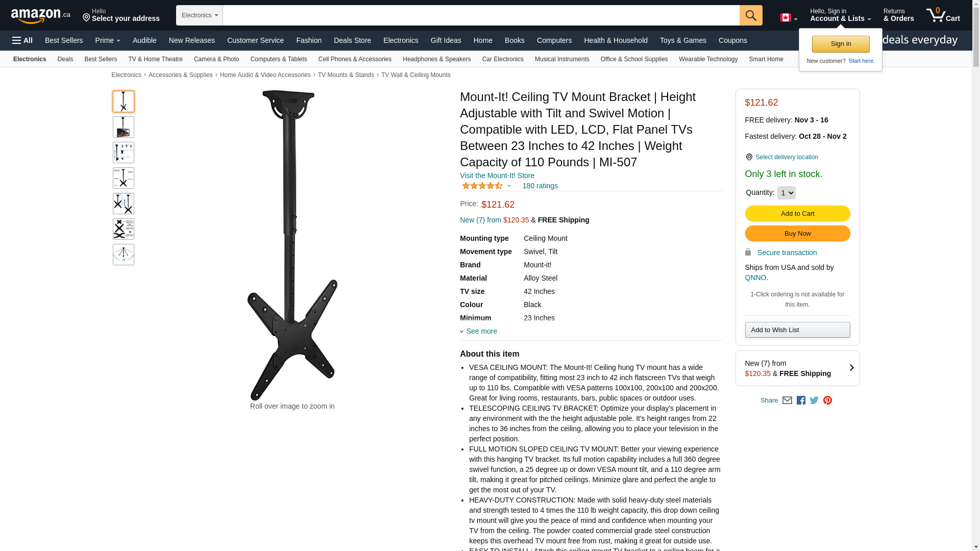Open the shopping cart icon
The image size is (980, 551).
[x=943, y=15]
